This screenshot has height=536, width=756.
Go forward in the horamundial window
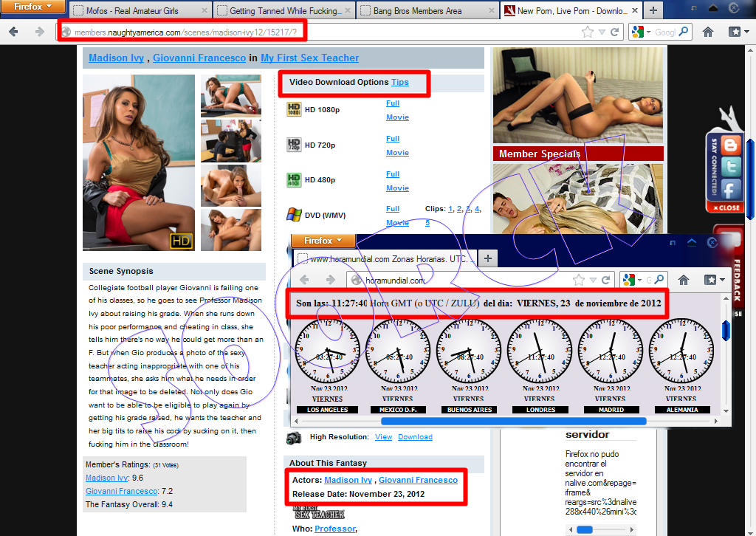tap(330, 280)
